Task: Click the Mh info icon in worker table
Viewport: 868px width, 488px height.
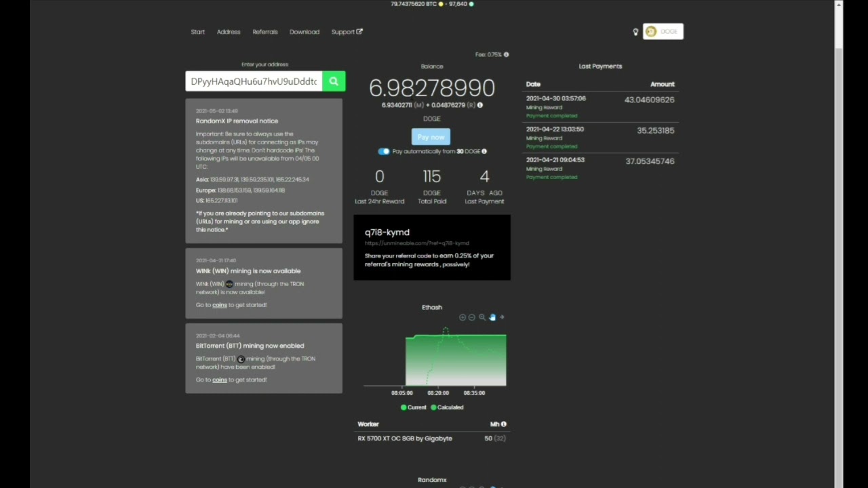Action: [x=503, y=424]
